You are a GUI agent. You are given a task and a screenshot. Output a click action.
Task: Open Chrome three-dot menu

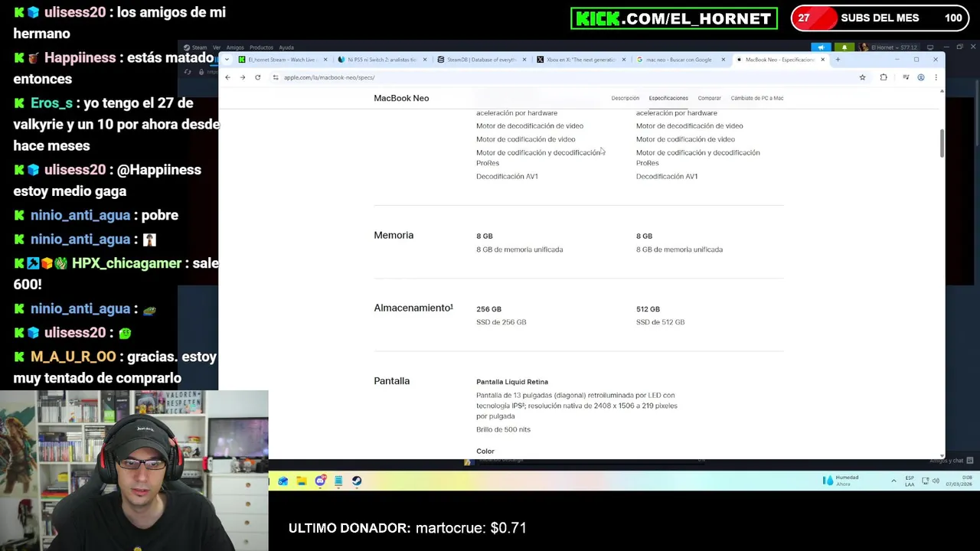pos(936,77)
